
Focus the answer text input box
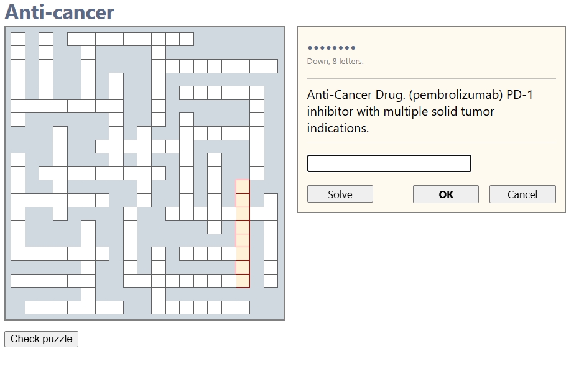[x=389, y=163]
